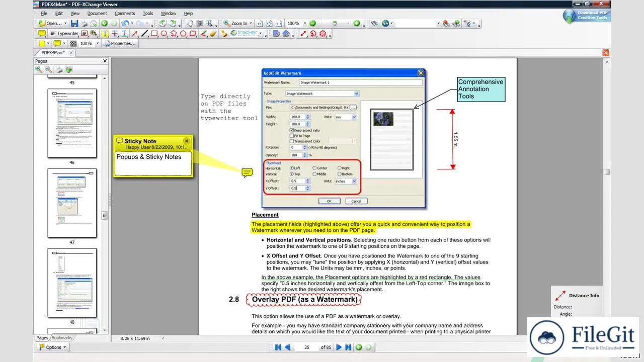644x362 pixels.
Task: Select the Oval tool
Action: click(x=164, y=34)
